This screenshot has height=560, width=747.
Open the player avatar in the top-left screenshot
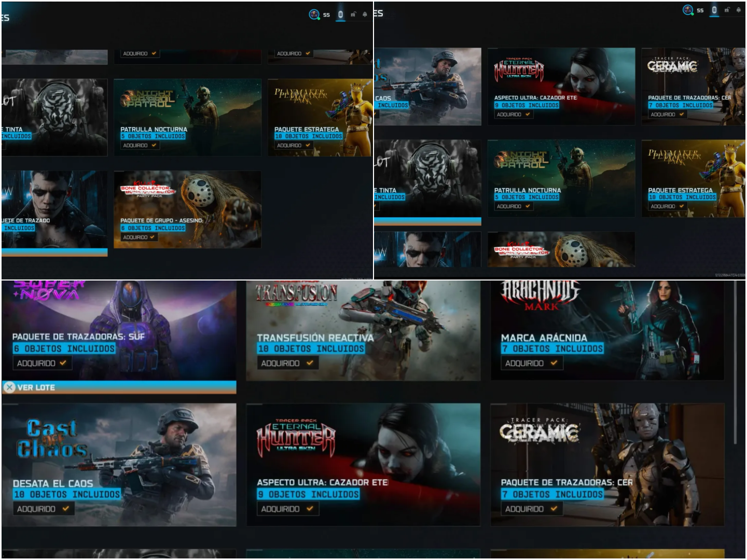click(314, 15)
